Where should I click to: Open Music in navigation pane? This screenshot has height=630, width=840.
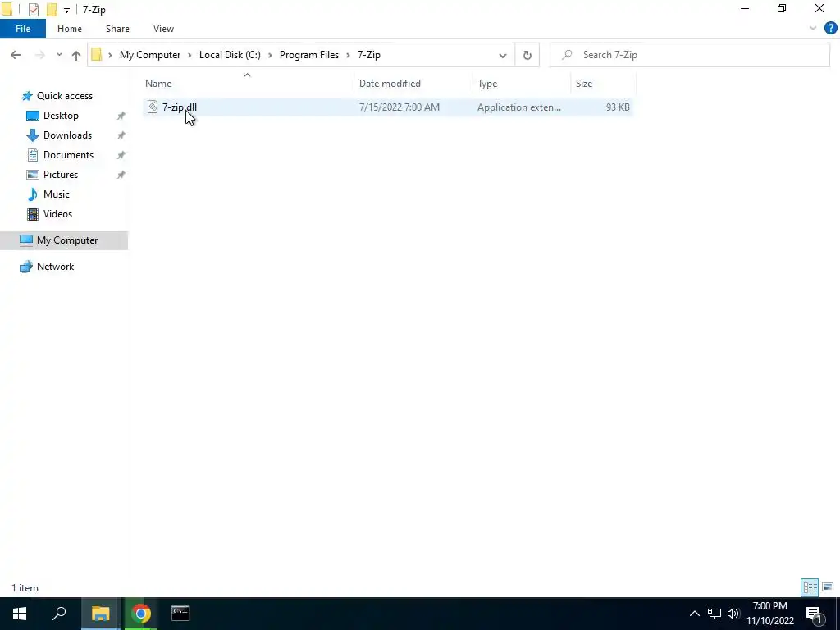tap(57, 194)
